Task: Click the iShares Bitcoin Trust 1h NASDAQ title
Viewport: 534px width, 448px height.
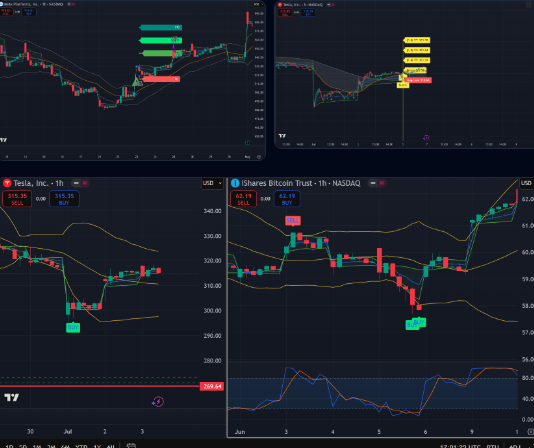Action: click(301, 183)
